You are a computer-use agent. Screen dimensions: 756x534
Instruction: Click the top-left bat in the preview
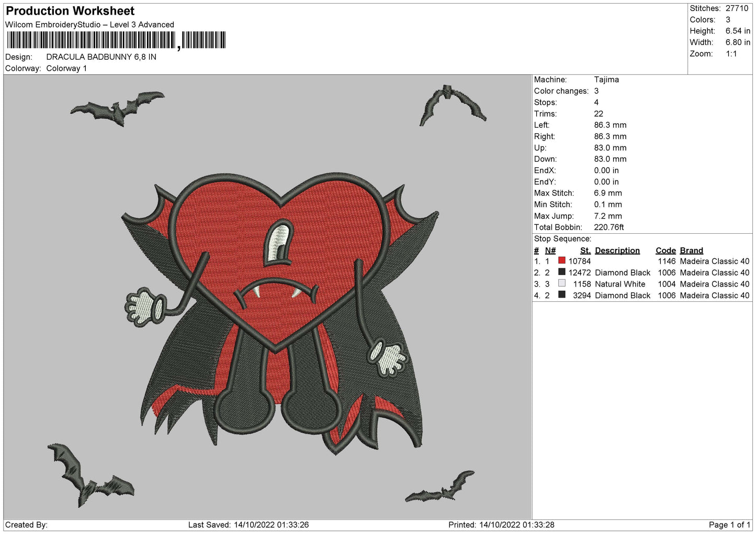[x=117, y=108]
